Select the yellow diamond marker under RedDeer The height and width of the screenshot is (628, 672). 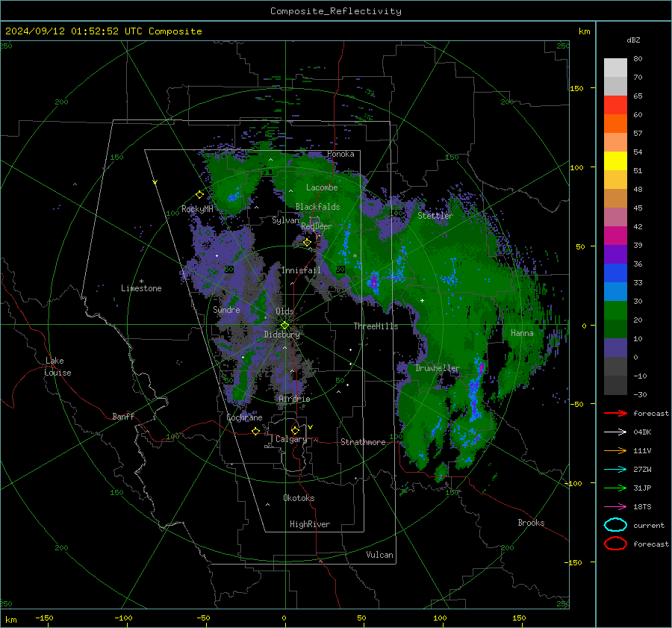coord(307,243)
